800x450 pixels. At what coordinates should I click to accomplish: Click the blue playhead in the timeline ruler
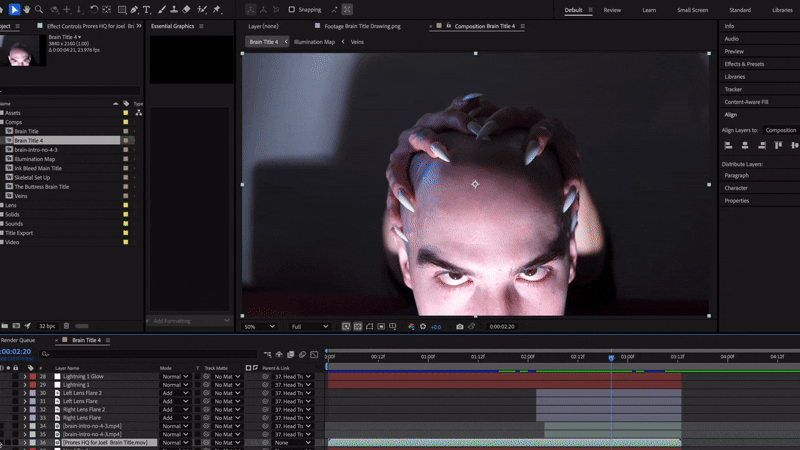(612, 357)
